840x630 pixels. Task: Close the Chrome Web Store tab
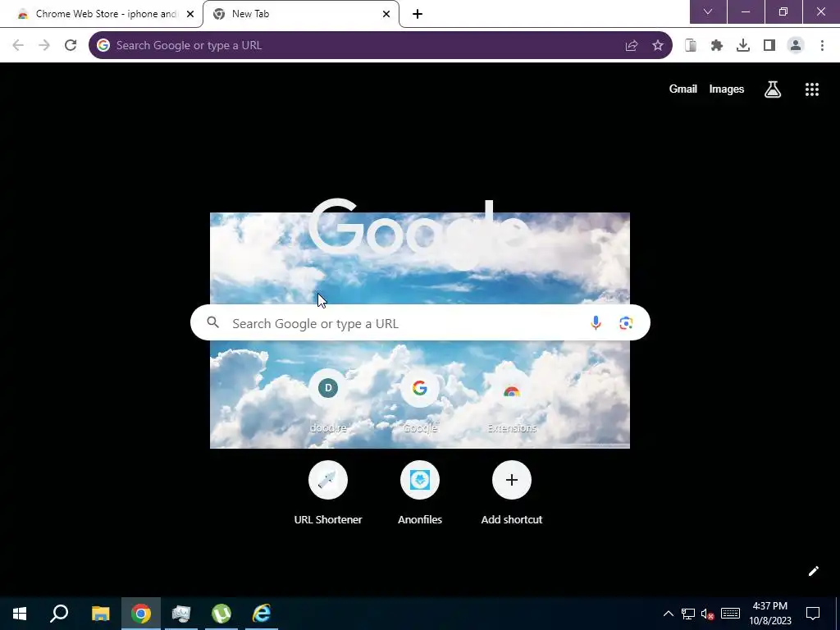(x=190, y=14)
